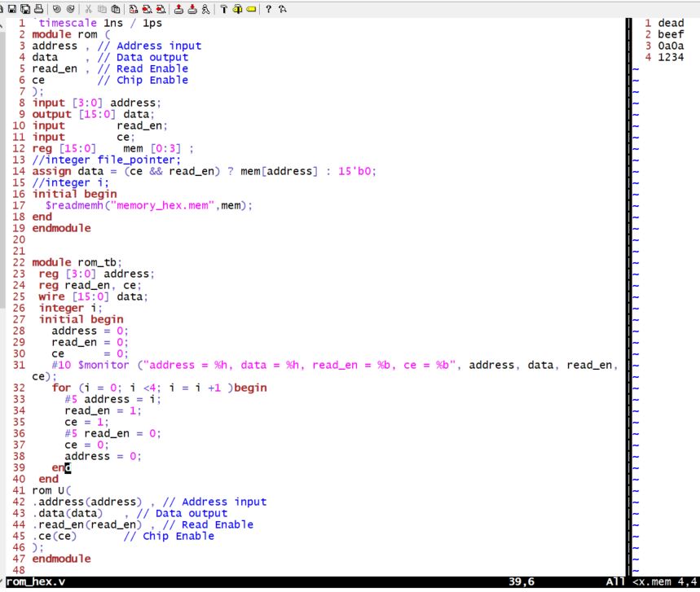
Task: Click the Save file toolbar icon
Action: (x=12, y=8)
